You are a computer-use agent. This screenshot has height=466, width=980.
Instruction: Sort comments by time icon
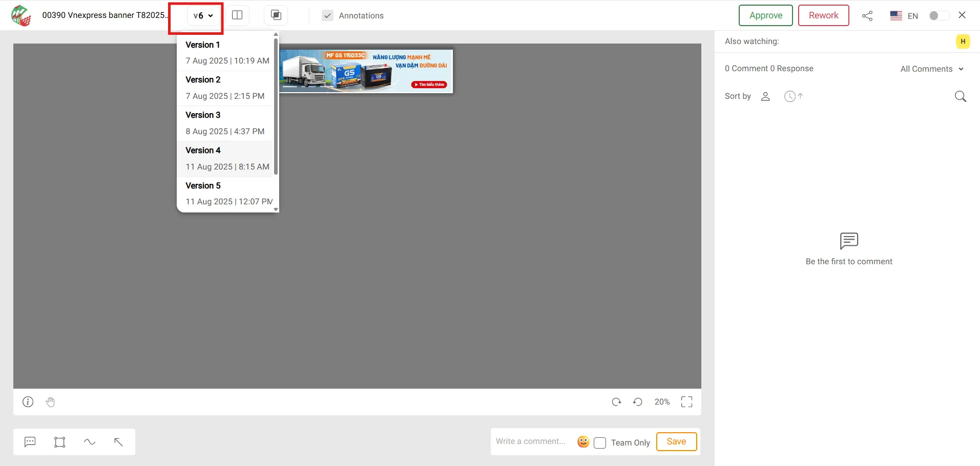click(793, 96)
